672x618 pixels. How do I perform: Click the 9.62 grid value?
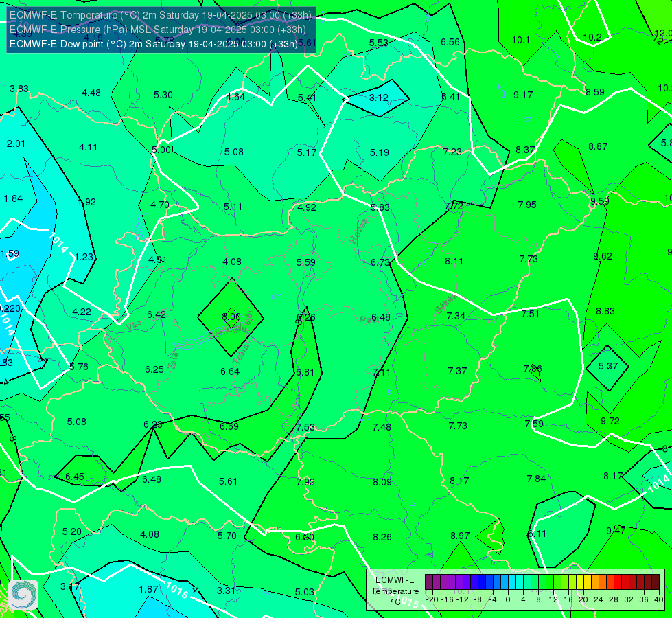[603, 256]
